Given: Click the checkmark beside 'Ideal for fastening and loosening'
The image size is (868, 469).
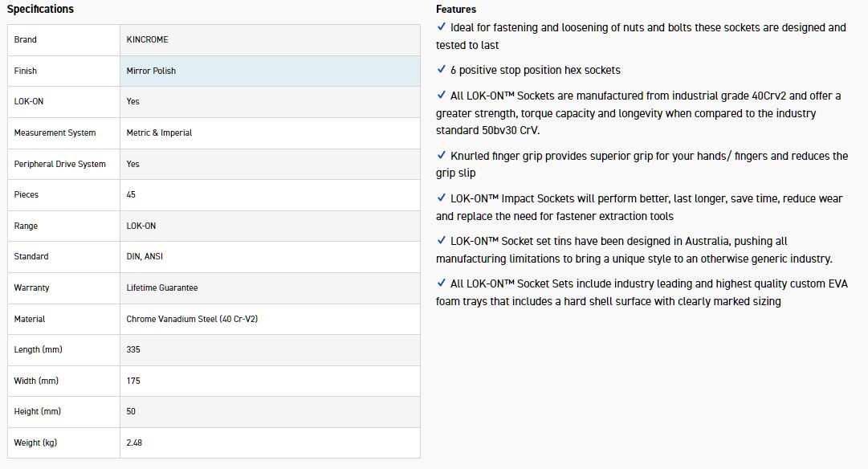Looking at the screenshot, I should pos(441,27).
